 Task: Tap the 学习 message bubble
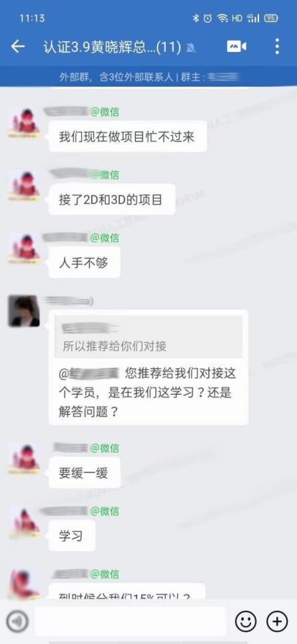point(72,536)
